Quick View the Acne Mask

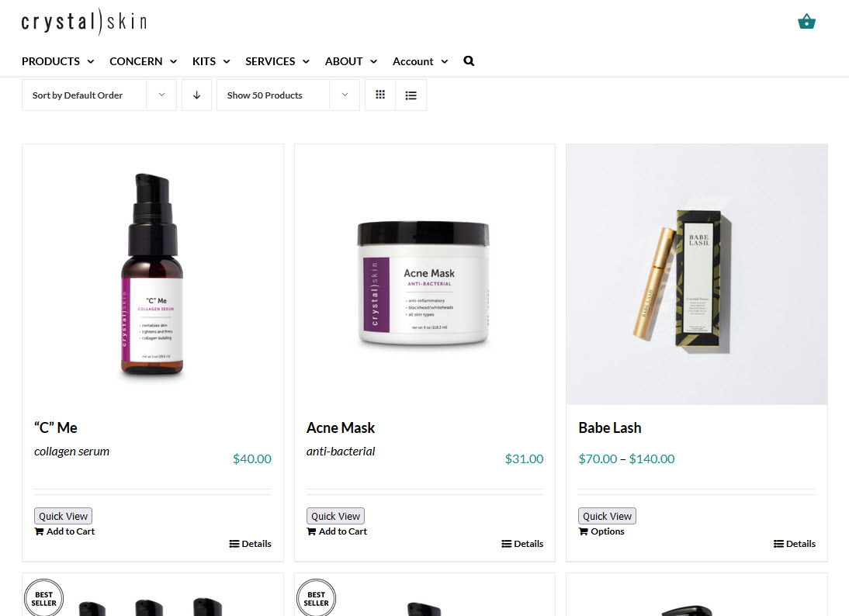click(x=335, y=516)
